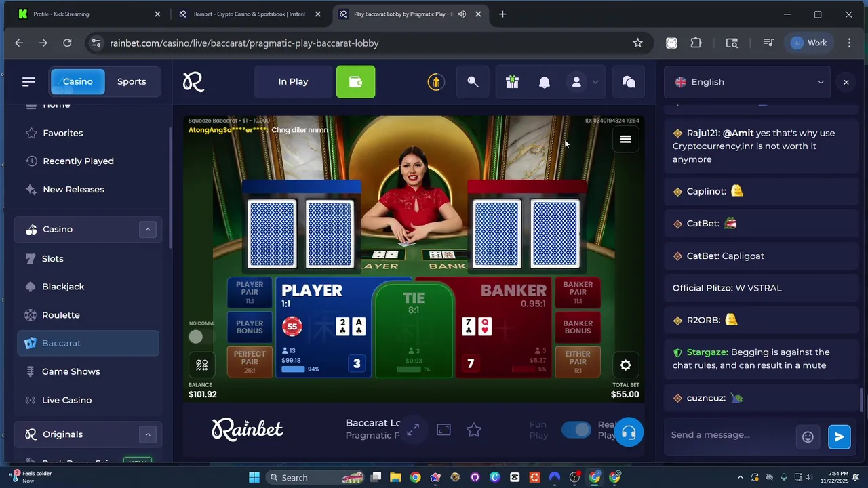Open the roadmap statistics icon

[x=202, y=365]
